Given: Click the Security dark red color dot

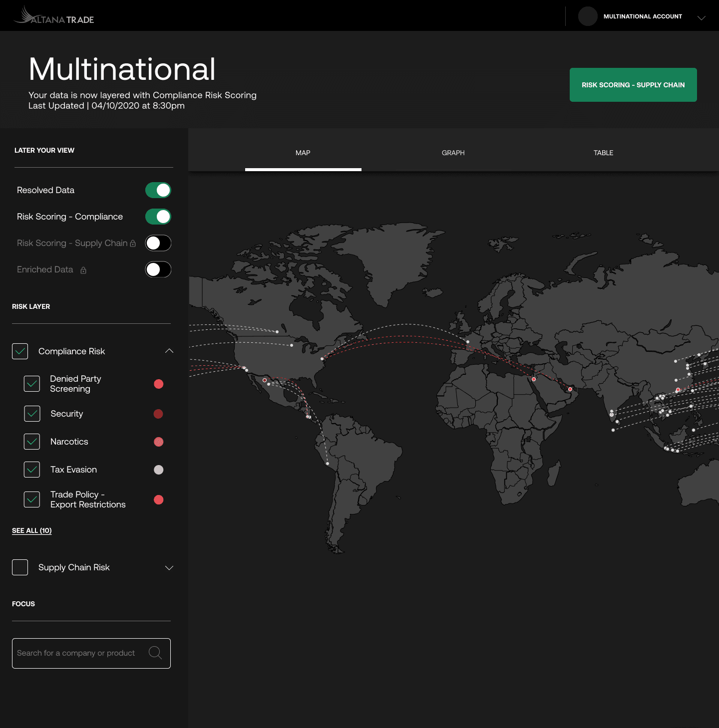Looking at the screenshot, I should 159,414.
